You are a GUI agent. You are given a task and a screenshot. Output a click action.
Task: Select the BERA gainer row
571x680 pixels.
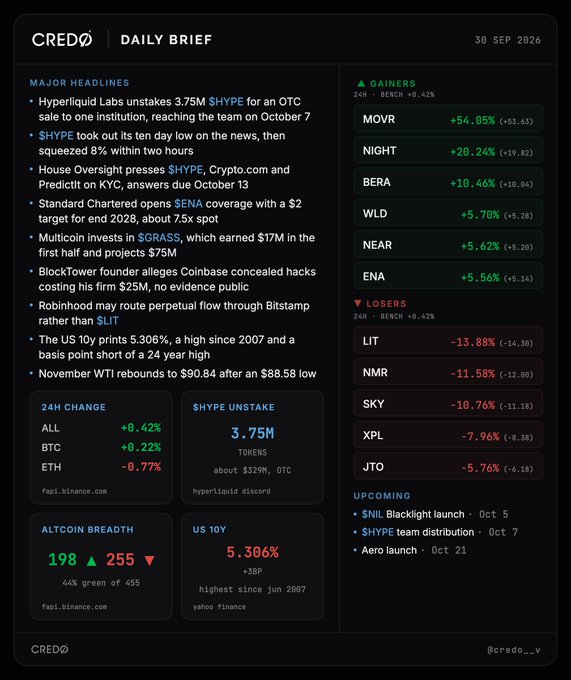click(x=448, y=182)
